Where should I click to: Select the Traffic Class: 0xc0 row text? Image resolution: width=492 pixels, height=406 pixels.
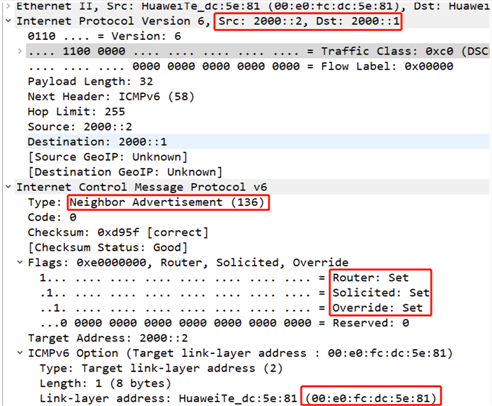click(x=258, y=51)
